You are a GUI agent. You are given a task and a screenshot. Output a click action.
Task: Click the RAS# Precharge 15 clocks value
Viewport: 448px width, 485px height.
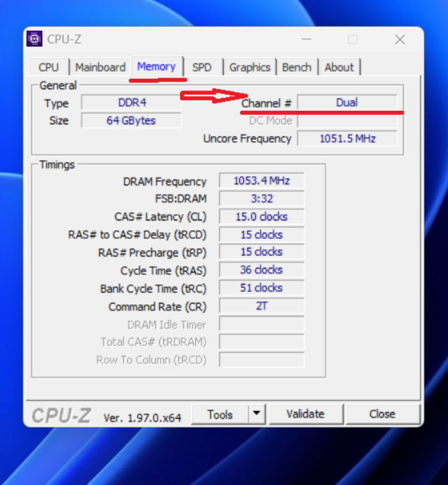(262, 252)
